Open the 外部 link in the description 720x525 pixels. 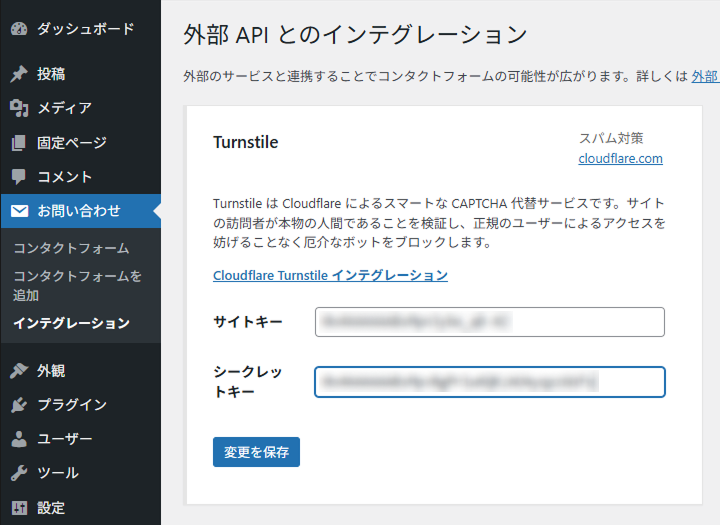click(x=705, y=76)
